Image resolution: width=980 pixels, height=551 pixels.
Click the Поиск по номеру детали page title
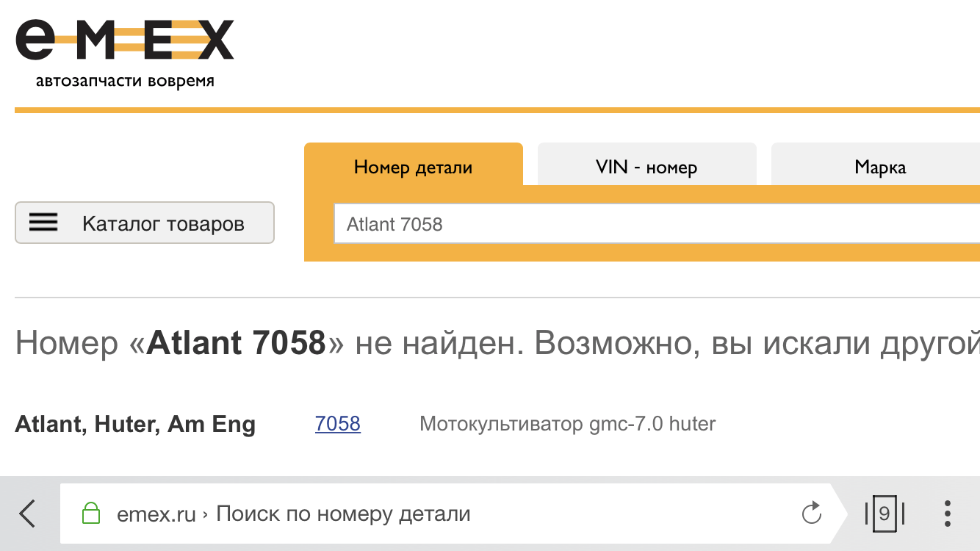344,514
